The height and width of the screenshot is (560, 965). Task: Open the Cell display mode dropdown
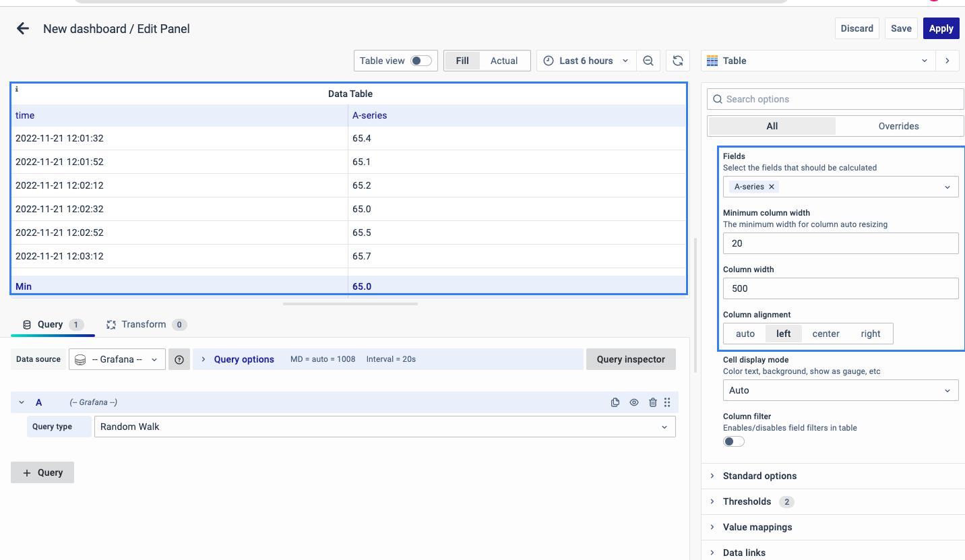(x=840, y=390)
